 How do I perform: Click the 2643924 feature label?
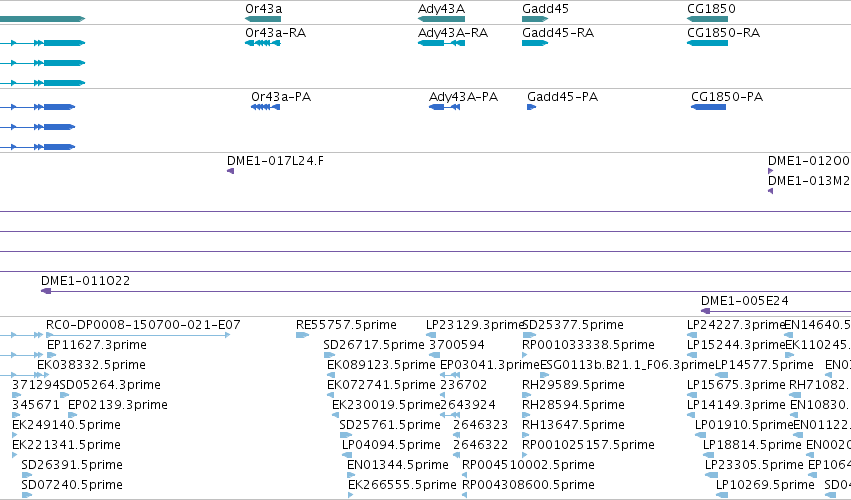468,405
